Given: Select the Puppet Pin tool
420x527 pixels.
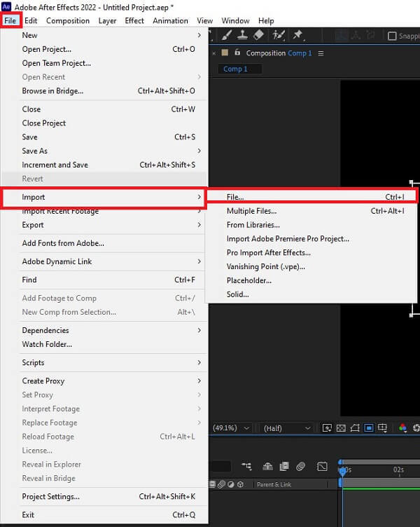Looking at the screenshot, I should 297,34.
